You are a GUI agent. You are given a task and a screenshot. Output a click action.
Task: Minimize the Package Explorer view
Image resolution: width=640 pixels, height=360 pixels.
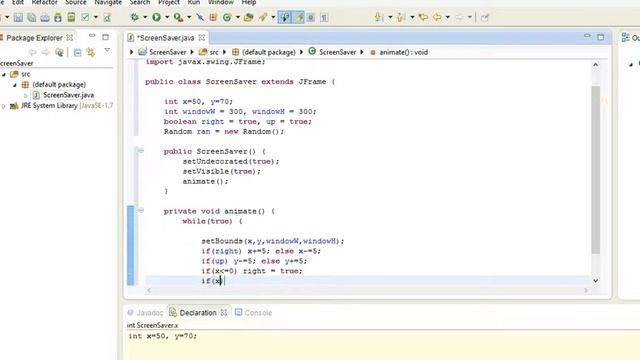92,36
